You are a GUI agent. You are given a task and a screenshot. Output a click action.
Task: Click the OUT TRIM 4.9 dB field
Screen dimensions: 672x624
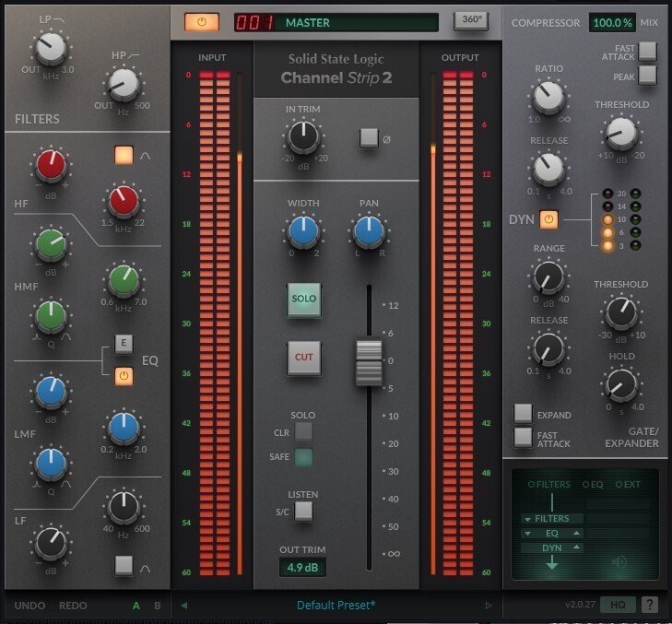click(302, 568)
